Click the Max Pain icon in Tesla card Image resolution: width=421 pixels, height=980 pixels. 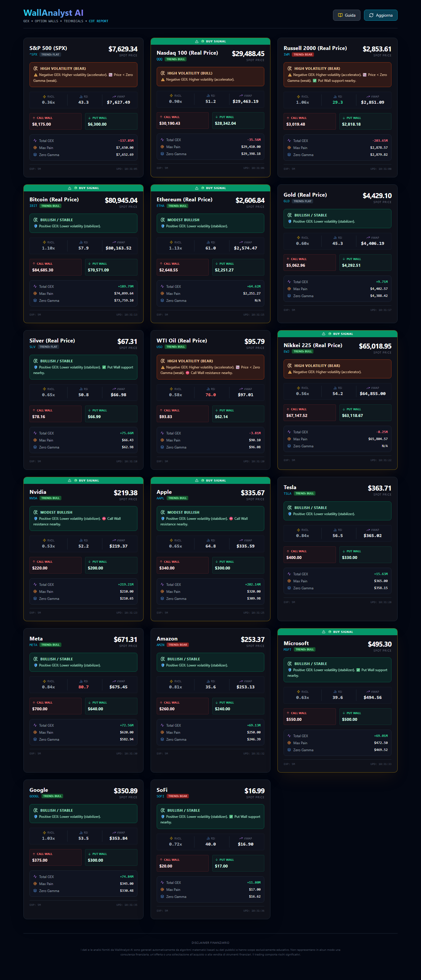point(289,581)
